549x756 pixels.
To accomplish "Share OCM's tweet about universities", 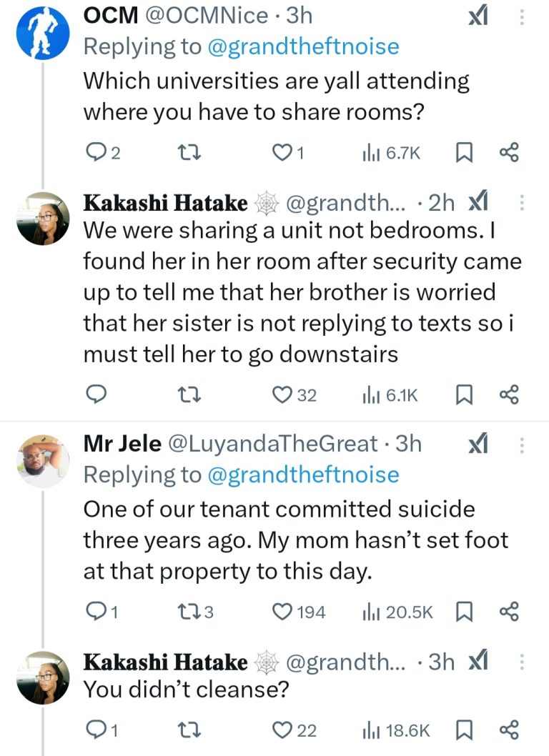I will (508, 152).
